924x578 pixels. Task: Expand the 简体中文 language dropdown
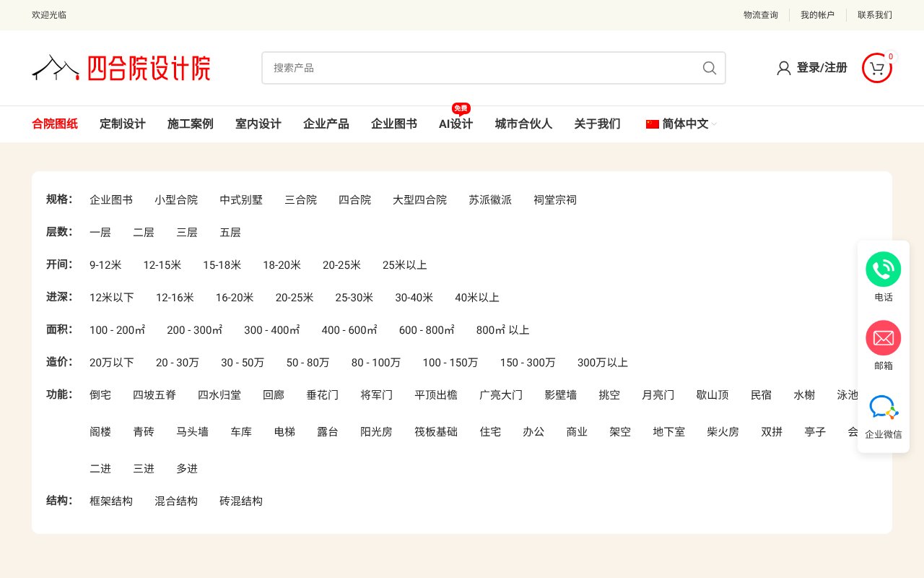pos(685,124)
